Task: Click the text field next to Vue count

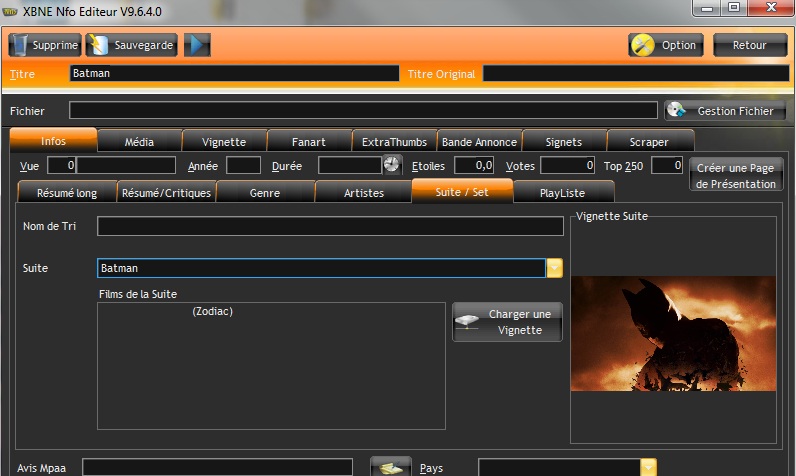Action: tap(126, 165)
